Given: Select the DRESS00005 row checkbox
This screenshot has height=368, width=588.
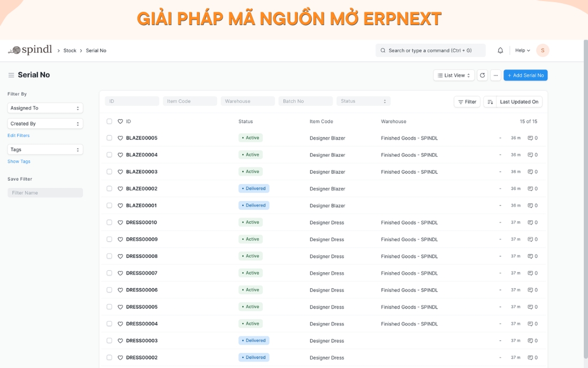Looking at the screenshot, I should pos(109,306).
